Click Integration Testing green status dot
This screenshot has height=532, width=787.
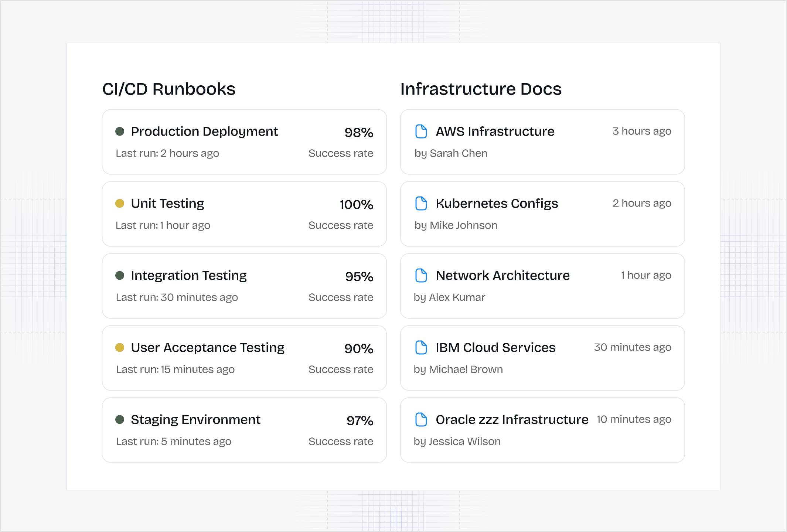point(120,276)
